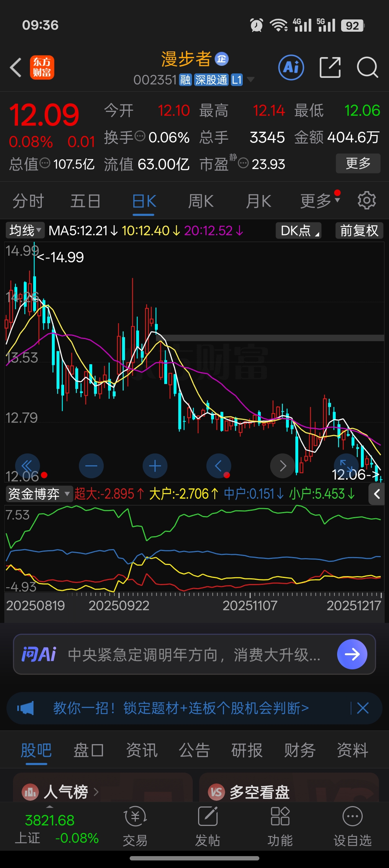The width and height of the screenshot is (389, 868).
Task: Open 盘口 tab
Action: tap(89, 750)
